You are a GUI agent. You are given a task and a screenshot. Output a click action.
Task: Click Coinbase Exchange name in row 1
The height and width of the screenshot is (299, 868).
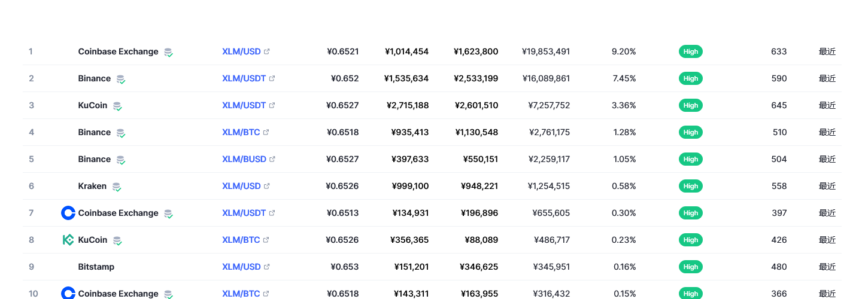119,51
